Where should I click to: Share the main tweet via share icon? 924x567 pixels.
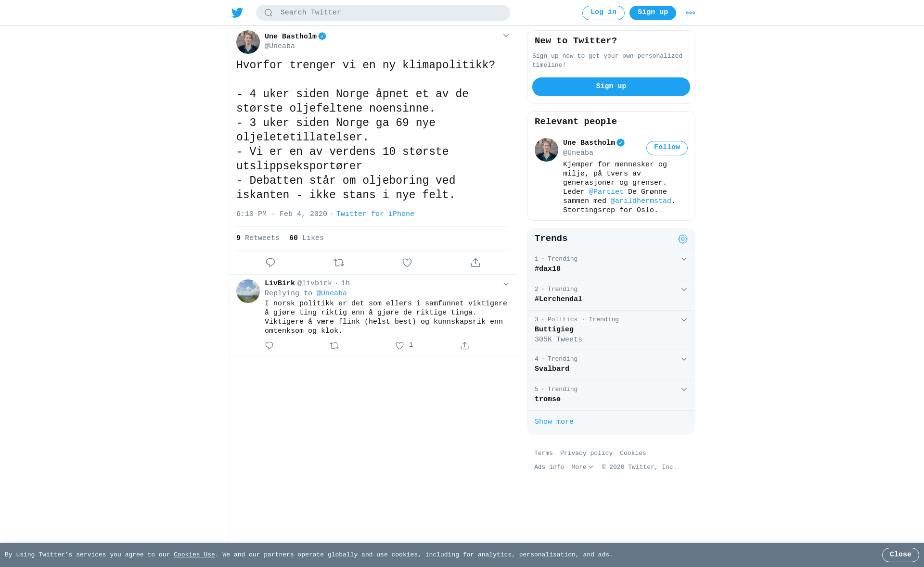(475, 263)
